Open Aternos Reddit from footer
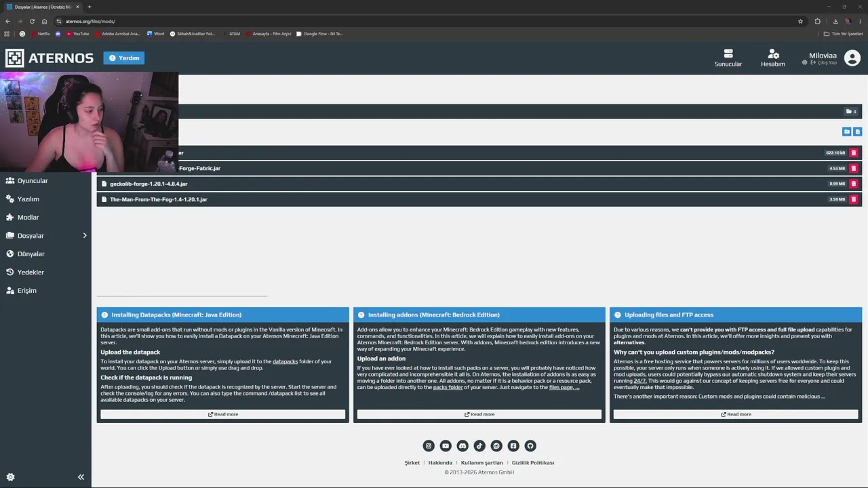Screen dimensions: 868x488 coord(496,445)
